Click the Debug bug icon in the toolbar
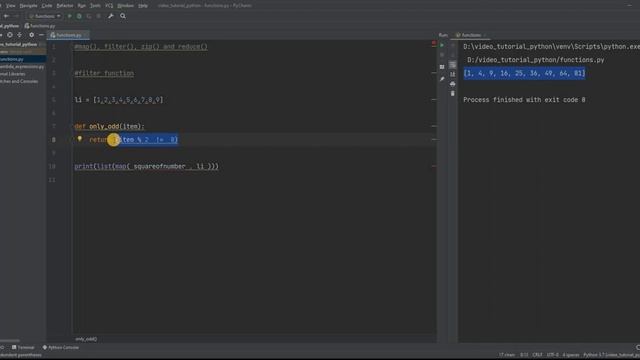 (79, 16)
